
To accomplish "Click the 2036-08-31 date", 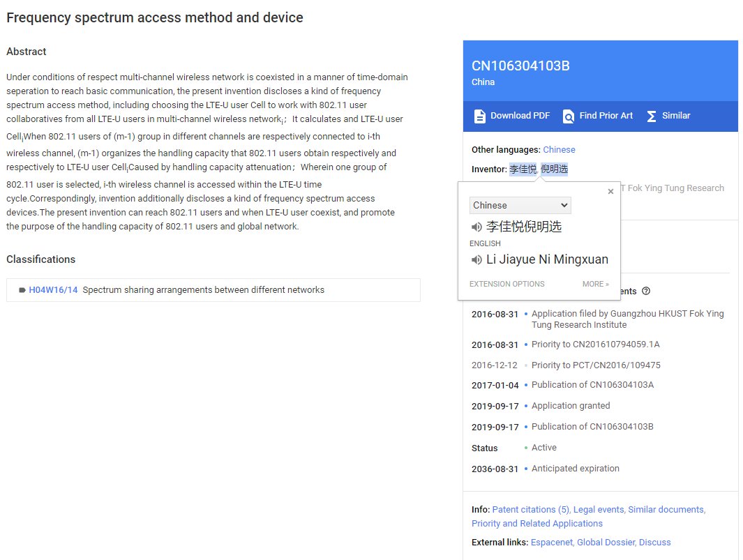I will [x=495, y=469].
